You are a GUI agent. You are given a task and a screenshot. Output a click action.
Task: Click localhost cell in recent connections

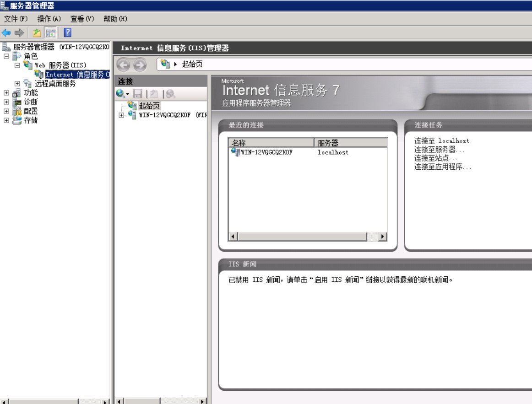[x=333, y=152]
